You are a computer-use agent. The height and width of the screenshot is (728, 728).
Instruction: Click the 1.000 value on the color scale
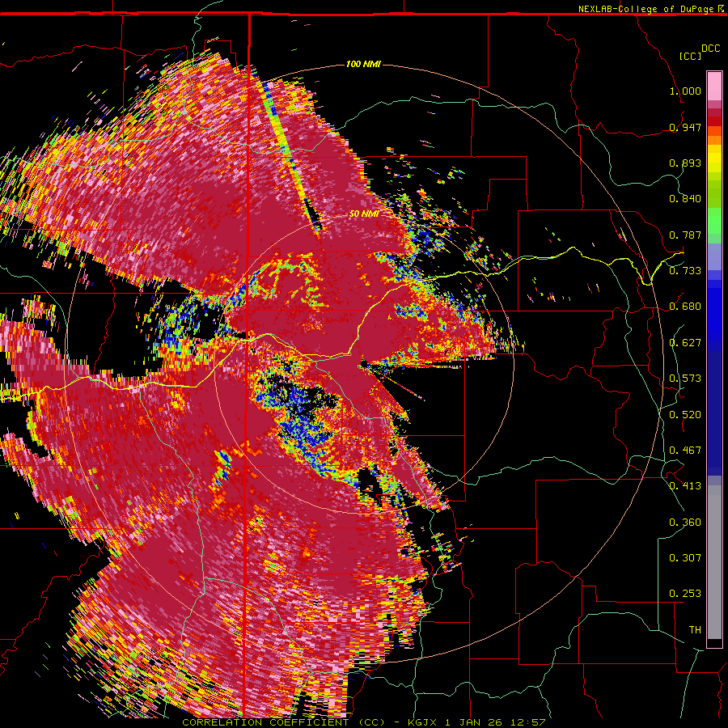tap(685, 91)
